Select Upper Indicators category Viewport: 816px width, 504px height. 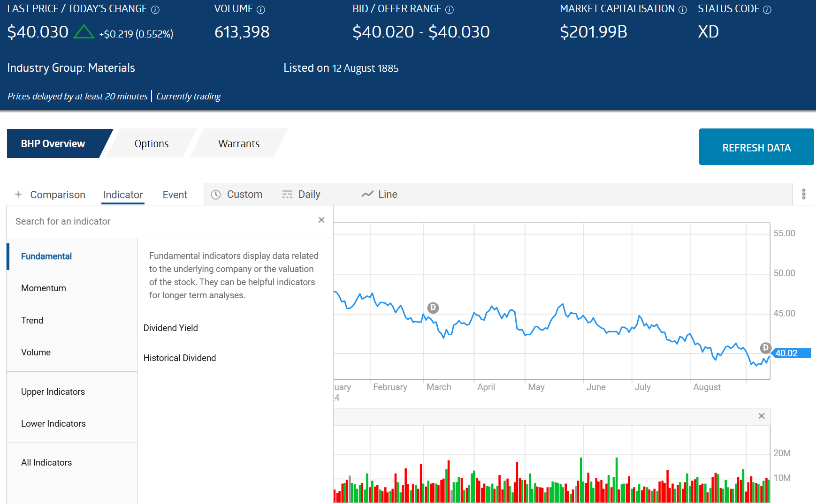(x=72, y=391)
